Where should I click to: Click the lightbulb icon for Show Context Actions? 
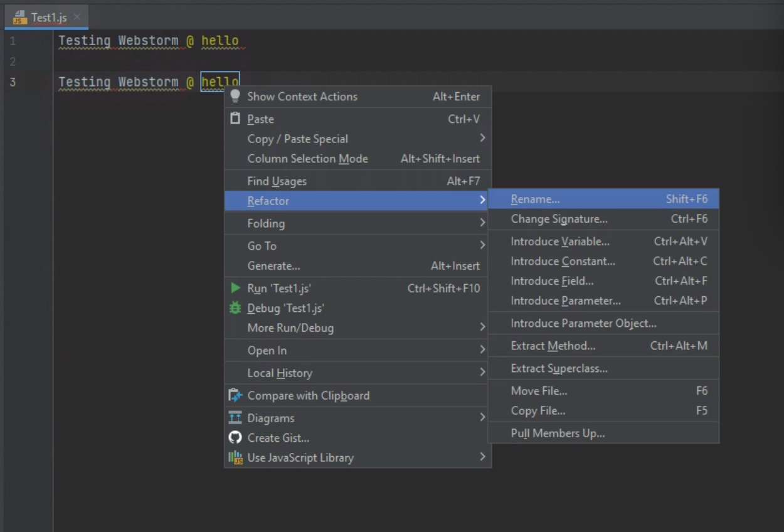(x=235, y=96)
